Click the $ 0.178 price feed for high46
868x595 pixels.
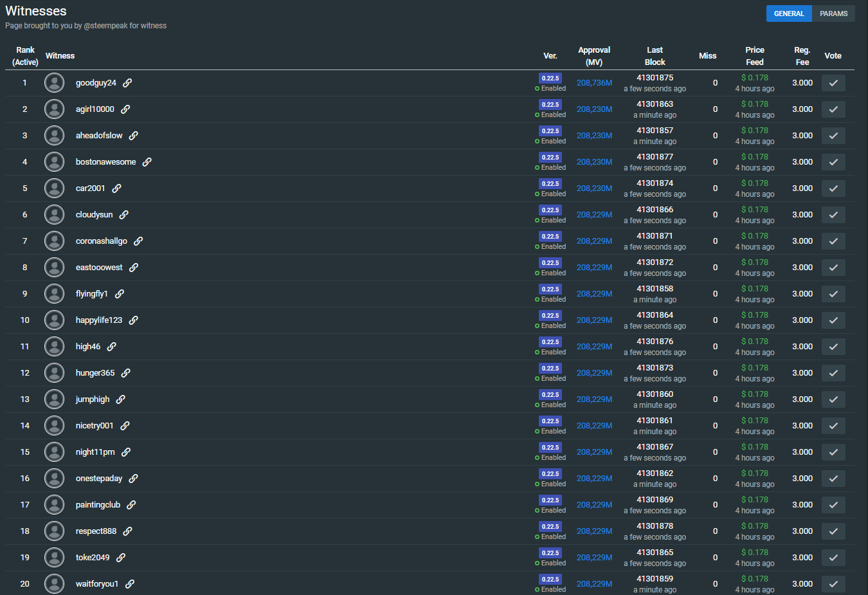tap(755, 342)
